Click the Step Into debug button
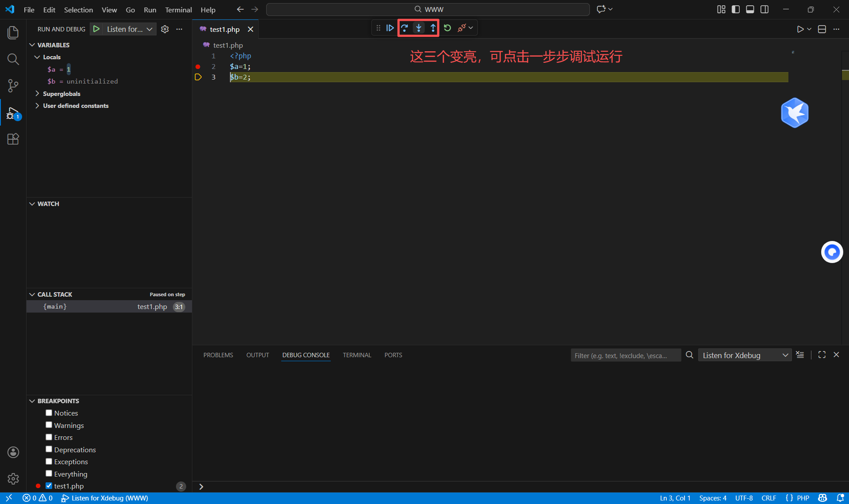The width and height of the screenshot is (849, 504). 418,28
